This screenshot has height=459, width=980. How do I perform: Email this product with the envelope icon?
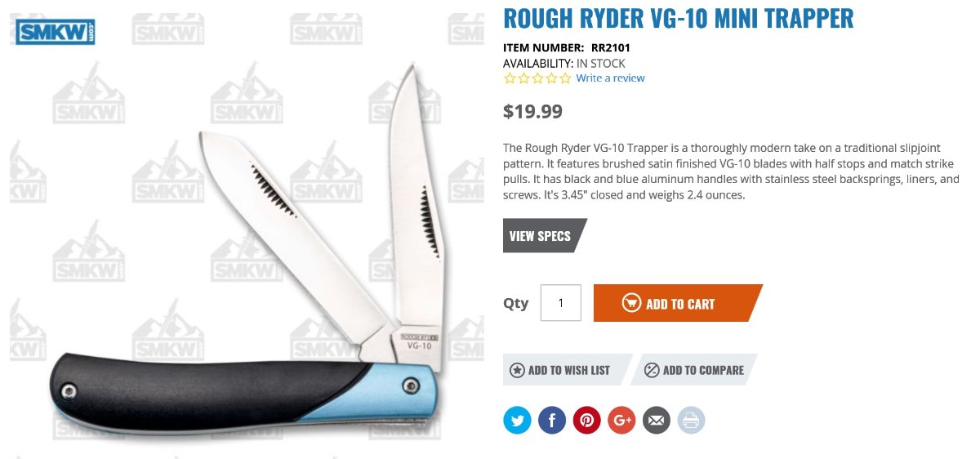(x=657, y=421)
